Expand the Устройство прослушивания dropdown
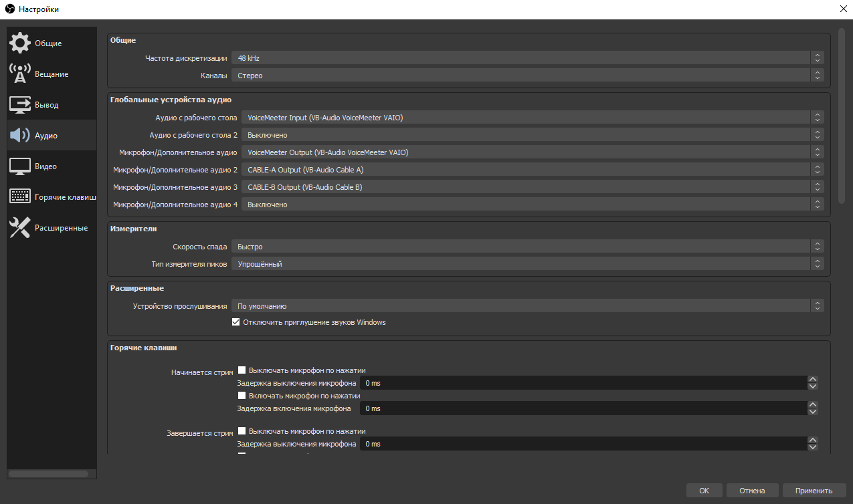Screen dimensions: 853x504 (527, 306)
